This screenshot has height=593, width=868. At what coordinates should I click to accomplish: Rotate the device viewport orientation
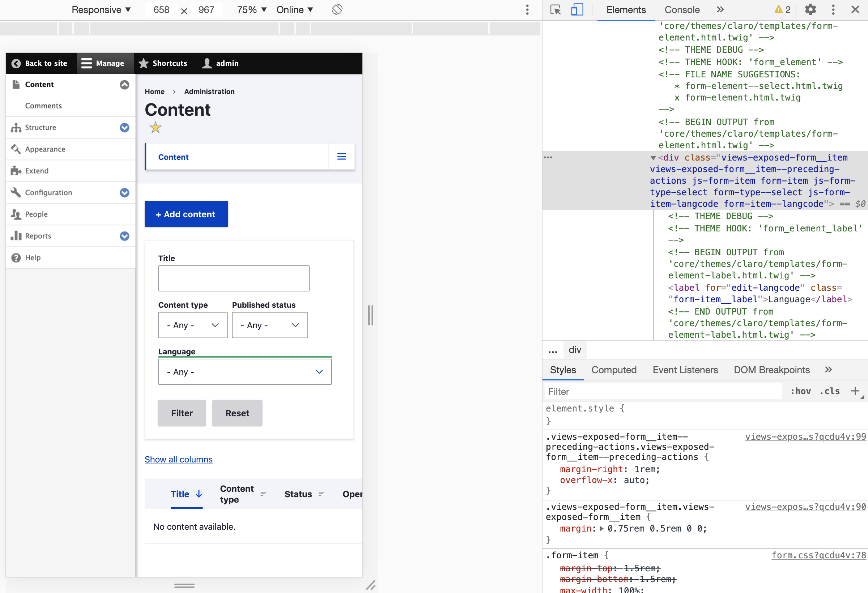tap(337, 9)
